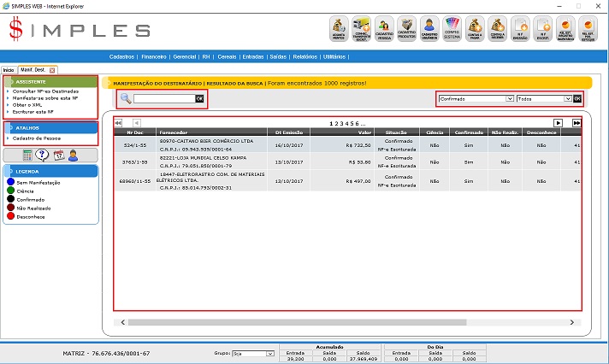Open the calendar icon in sidebar
609x364 pixels.
[59, 155]
